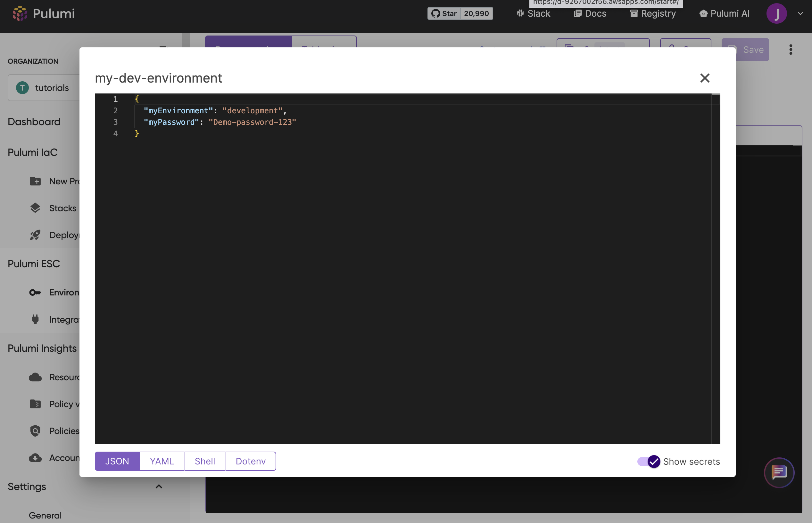Select the Shell output format
The width and height of the screenshot is (812, 523).
tap(205, 461)
